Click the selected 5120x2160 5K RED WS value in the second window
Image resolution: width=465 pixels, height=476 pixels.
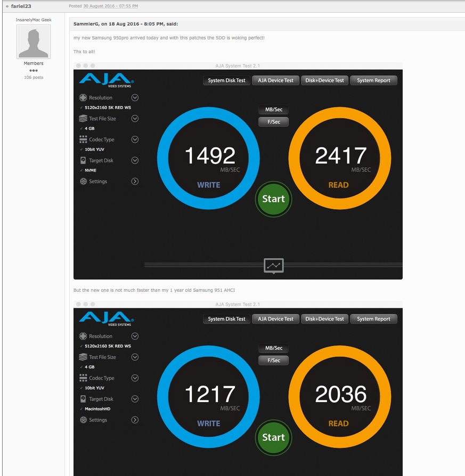(x=108, y=346)
